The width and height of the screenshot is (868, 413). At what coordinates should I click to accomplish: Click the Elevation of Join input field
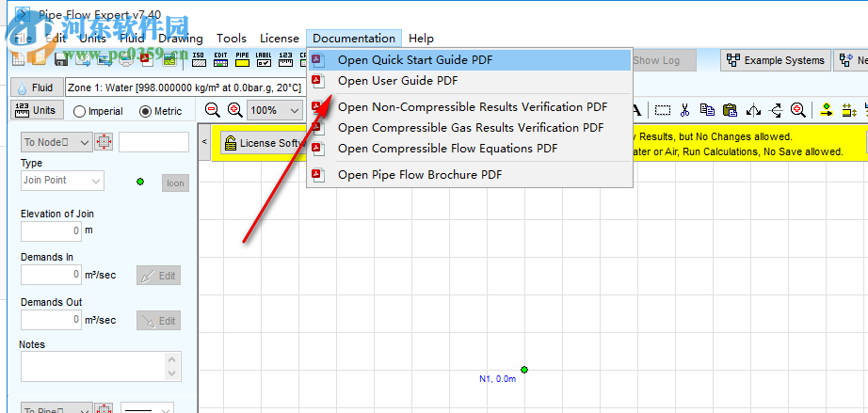tap(52, 230)
